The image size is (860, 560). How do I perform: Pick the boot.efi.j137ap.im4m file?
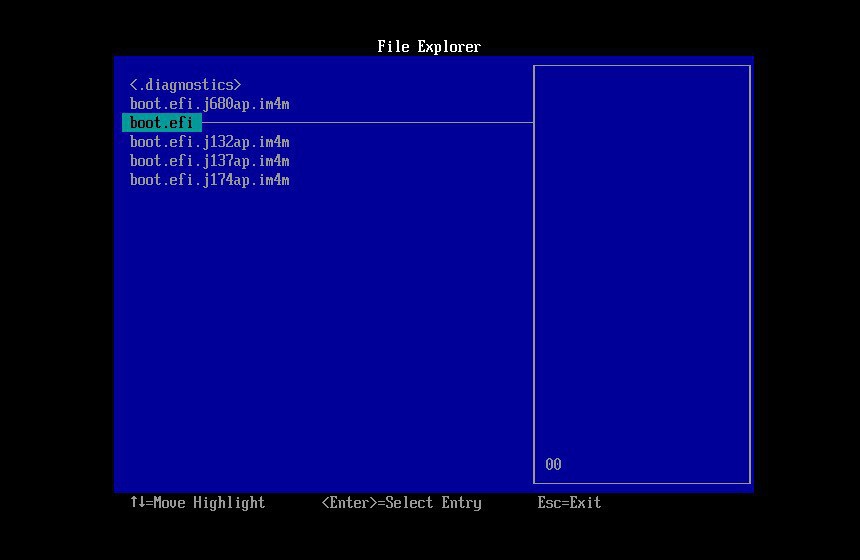[210, 161]
